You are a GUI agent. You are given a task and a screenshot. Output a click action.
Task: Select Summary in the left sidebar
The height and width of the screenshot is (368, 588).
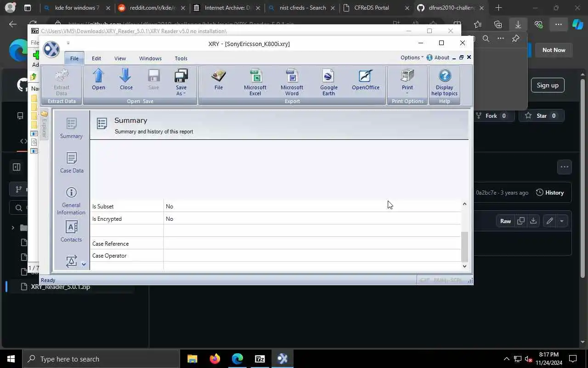tap(71, 128)
